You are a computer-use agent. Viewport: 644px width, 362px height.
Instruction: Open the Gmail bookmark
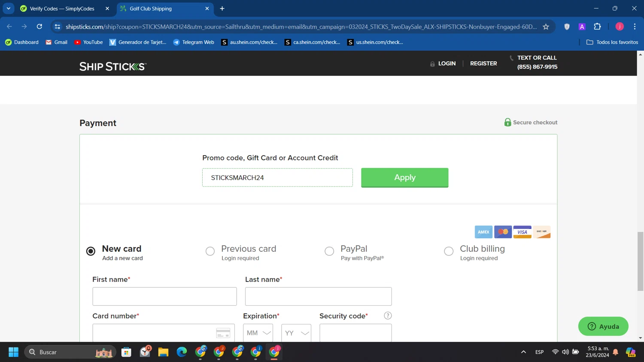pos(56,42)
